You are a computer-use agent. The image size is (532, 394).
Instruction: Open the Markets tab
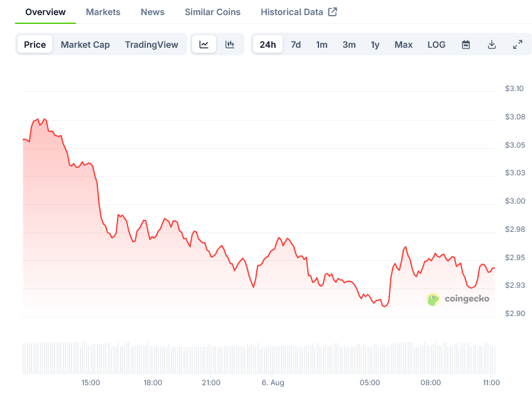coord(103,12)
